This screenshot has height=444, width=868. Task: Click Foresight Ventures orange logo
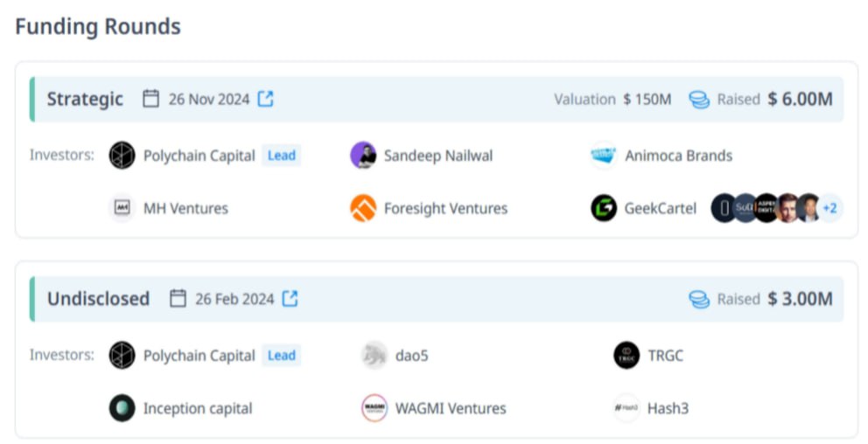click(363, 208)
